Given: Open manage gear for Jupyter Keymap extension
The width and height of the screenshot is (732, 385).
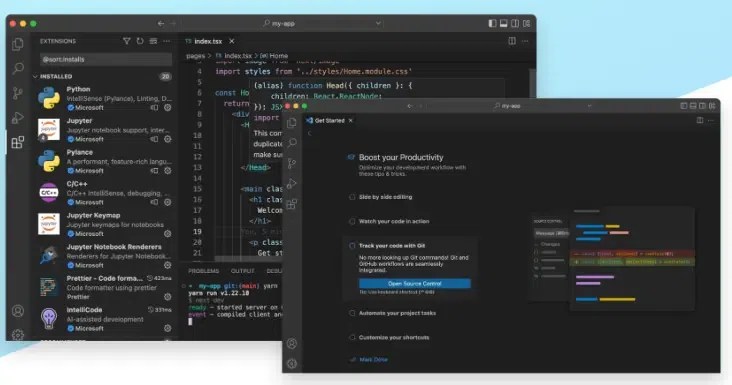Looking at the screenshot, I should click(168, 234).
